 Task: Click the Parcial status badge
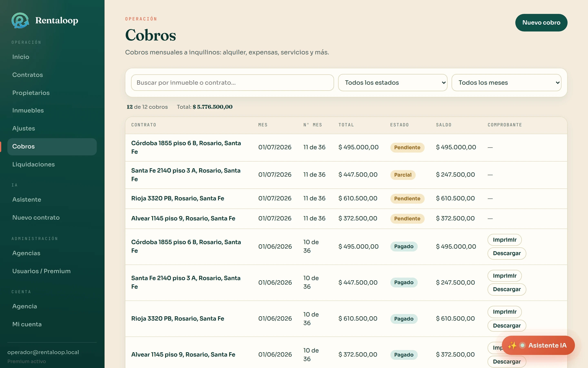click(403, 175)
